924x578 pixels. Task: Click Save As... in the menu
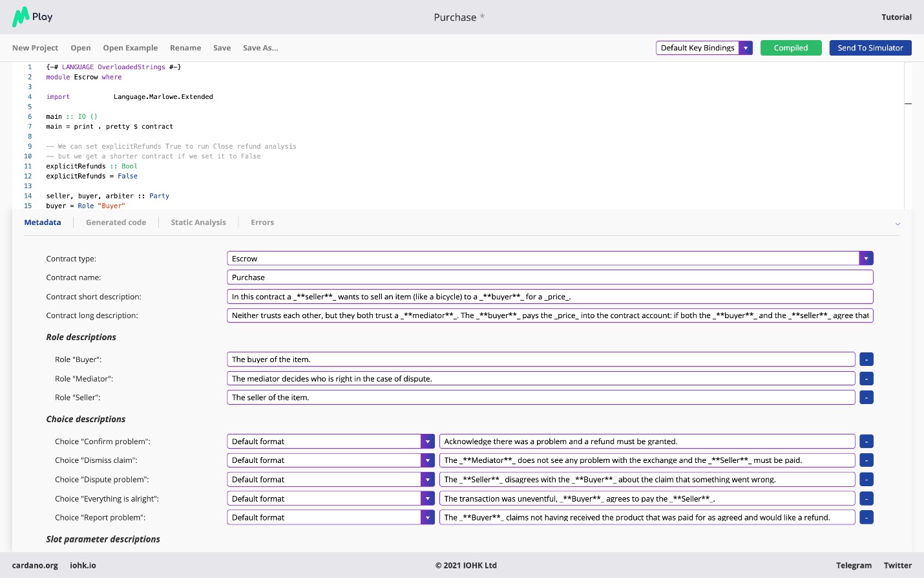(x=260, y=48)
